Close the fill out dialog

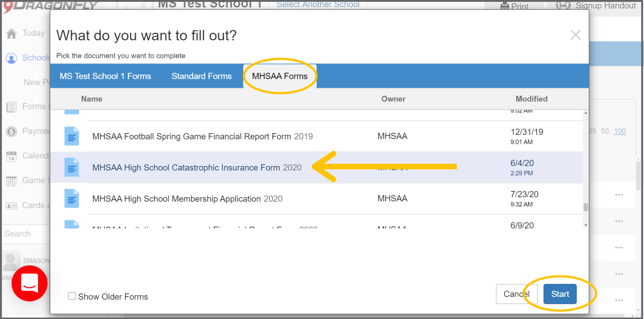576,35
